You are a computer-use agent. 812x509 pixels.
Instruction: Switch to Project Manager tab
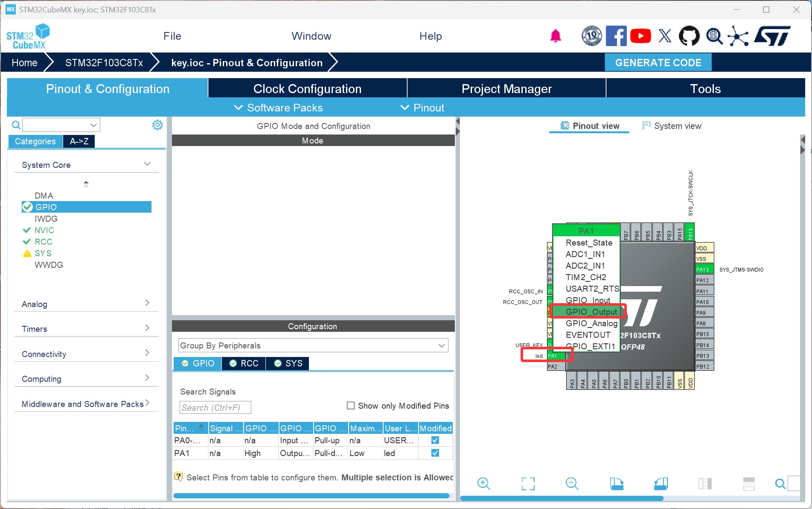tap(506, 88)
